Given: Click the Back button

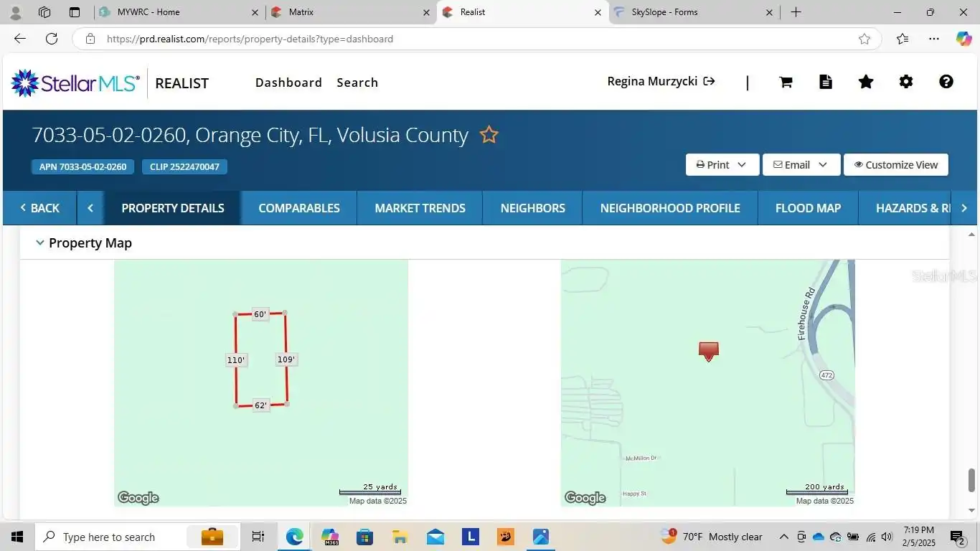Looking at the screenshot, I should (39, 208).
